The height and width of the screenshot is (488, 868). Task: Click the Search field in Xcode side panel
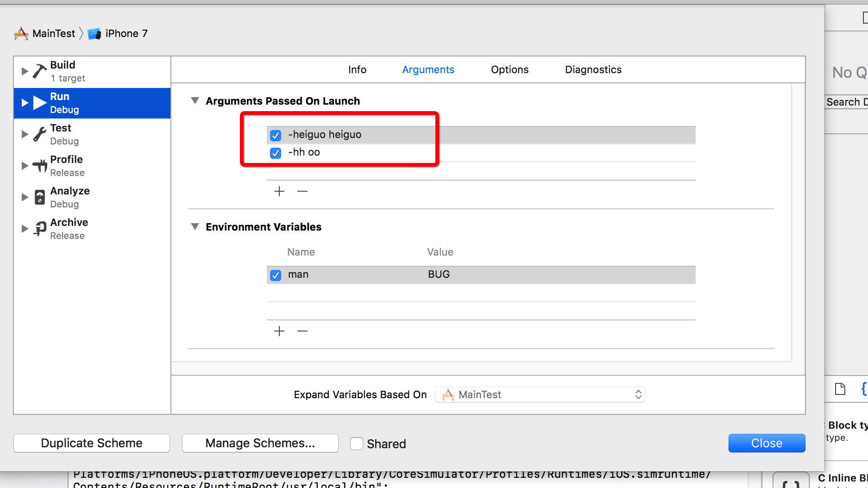pyautogui.click(x=847, y=102)
